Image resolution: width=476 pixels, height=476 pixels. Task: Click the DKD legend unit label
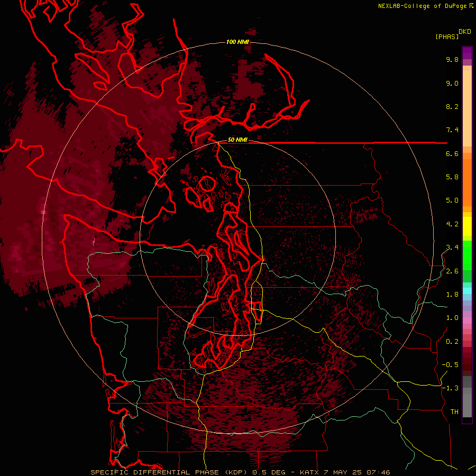[x=465, y=32]
